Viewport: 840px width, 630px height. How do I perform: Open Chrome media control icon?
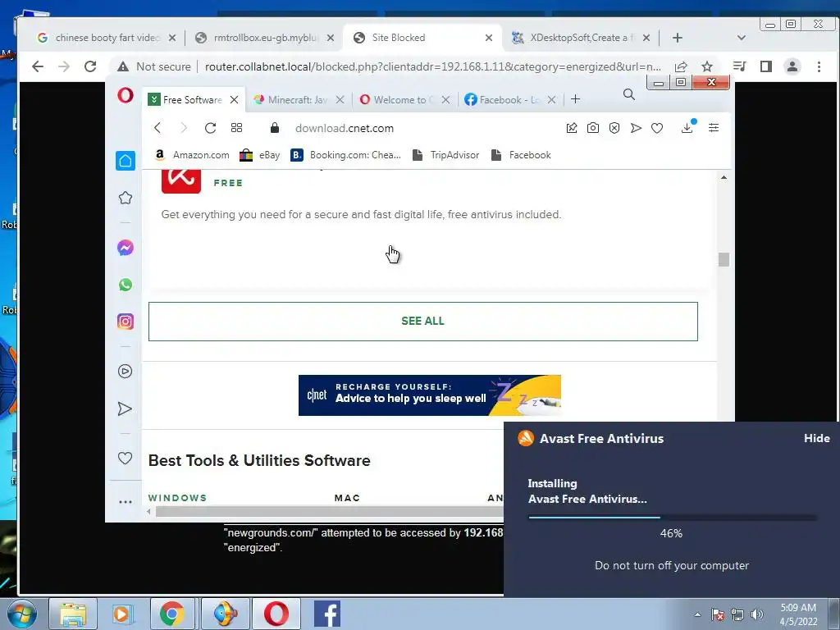(x=740, y=66)
